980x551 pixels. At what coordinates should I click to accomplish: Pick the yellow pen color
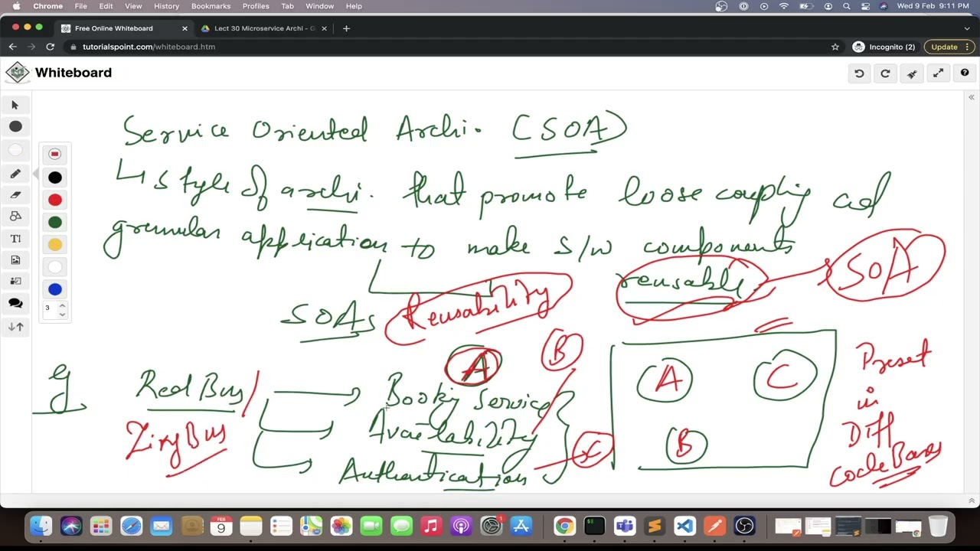[x=54, y=244]
